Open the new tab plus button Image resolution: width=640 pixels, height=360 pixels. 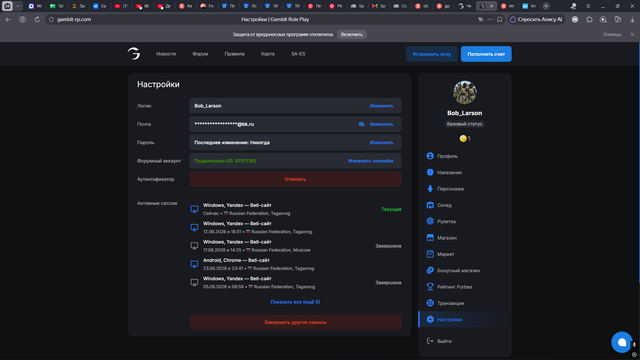tap(546, 6)
